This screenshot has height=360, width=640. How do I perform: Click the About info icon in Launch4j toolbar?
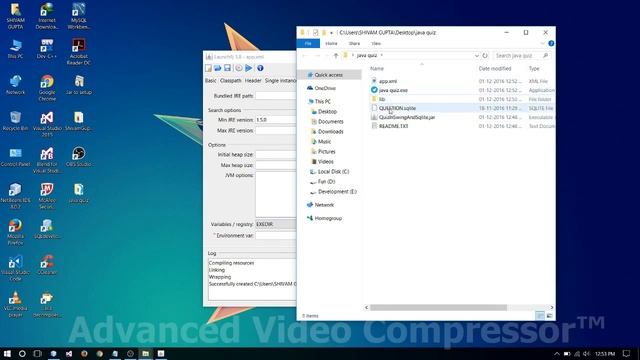260,68
